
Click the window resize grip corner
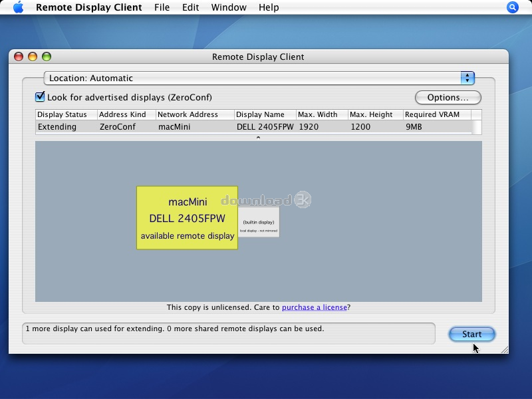coord(503,349)
